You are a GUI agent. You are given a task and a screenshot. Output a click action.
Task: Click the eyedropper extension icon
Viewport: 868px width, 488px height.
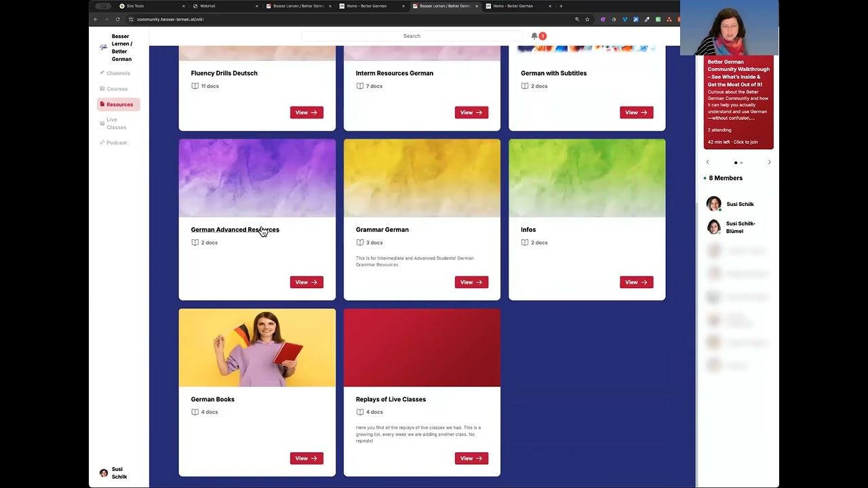tap(647, 19)
